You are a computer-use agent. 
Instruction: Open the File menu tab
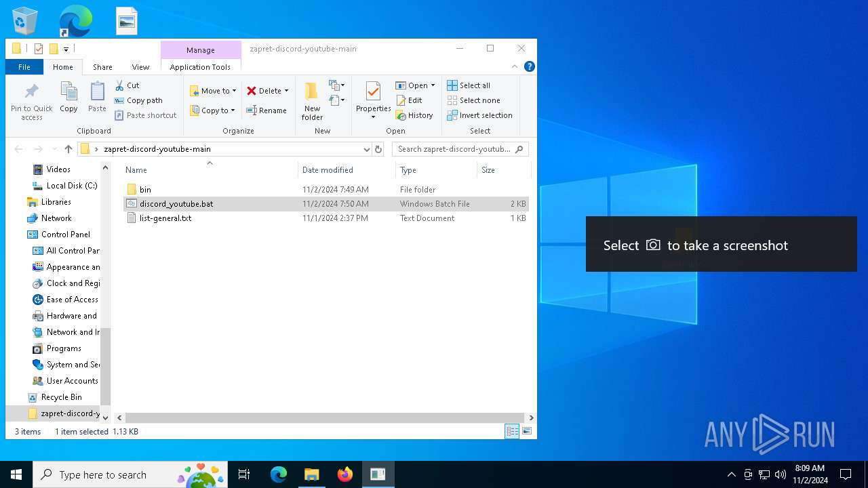[x=24, y=67]
